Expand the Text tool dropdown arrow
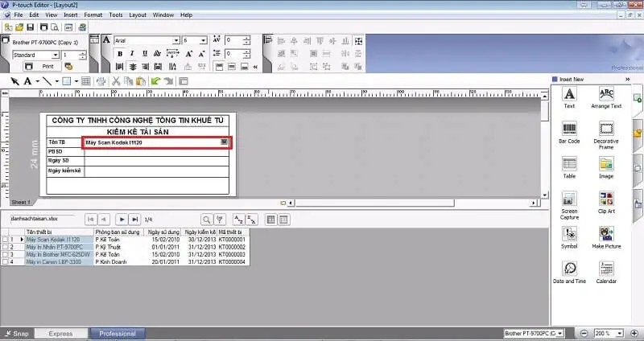The height and width of the screenshot is (341, 644). [x=37, y=81]
